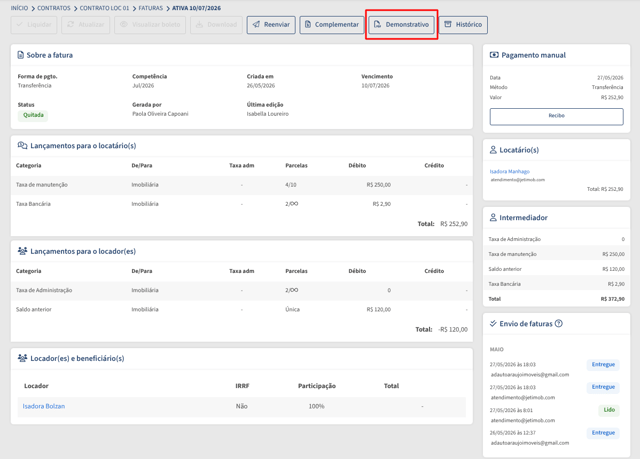640x459 pixels.
Task: Click help icon beside Envio de faturas
Action: (x=559, y=324)
